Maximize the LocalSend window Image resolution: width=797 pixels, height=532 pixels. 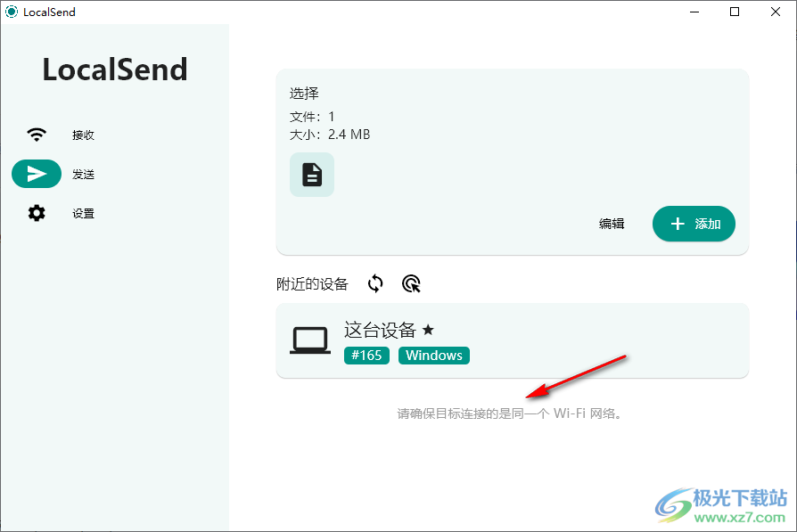[x=735, y=12]
